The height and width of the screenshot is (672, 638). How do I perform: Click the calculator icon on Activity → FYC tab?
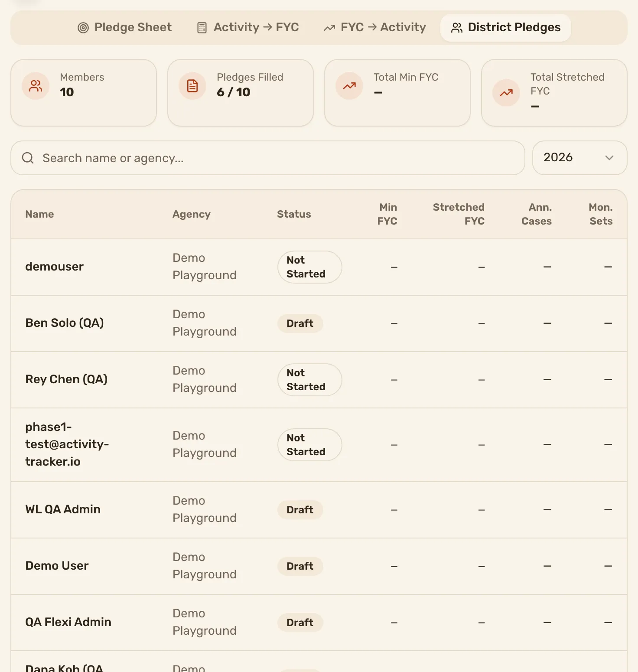[202, 28]
